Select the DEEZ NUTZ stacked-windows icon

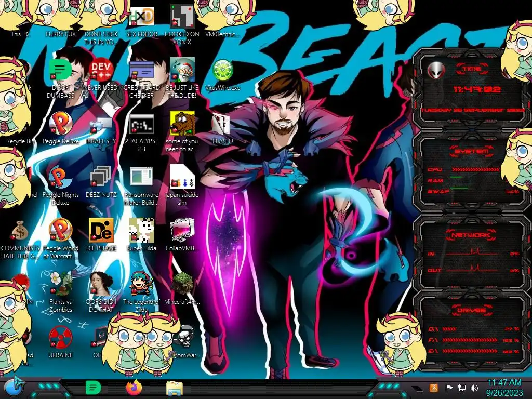101,177
